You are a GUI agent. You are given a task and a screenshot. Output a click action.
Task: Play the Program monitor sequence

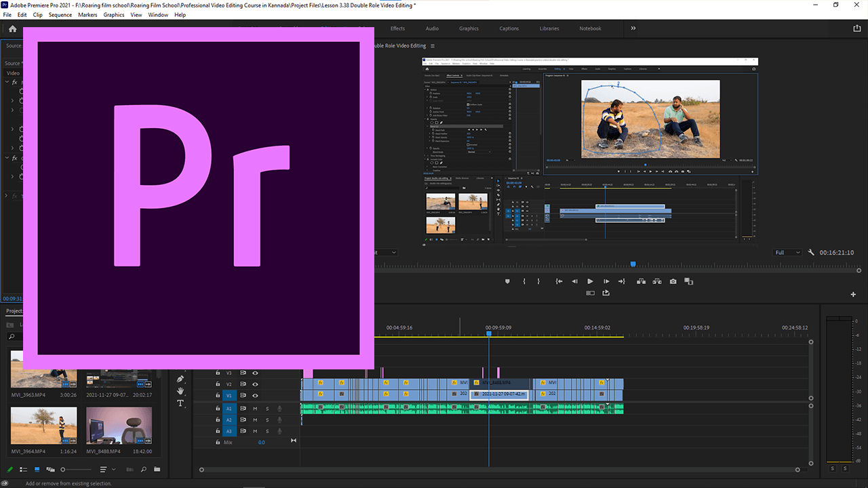click(x=590, y=281)
